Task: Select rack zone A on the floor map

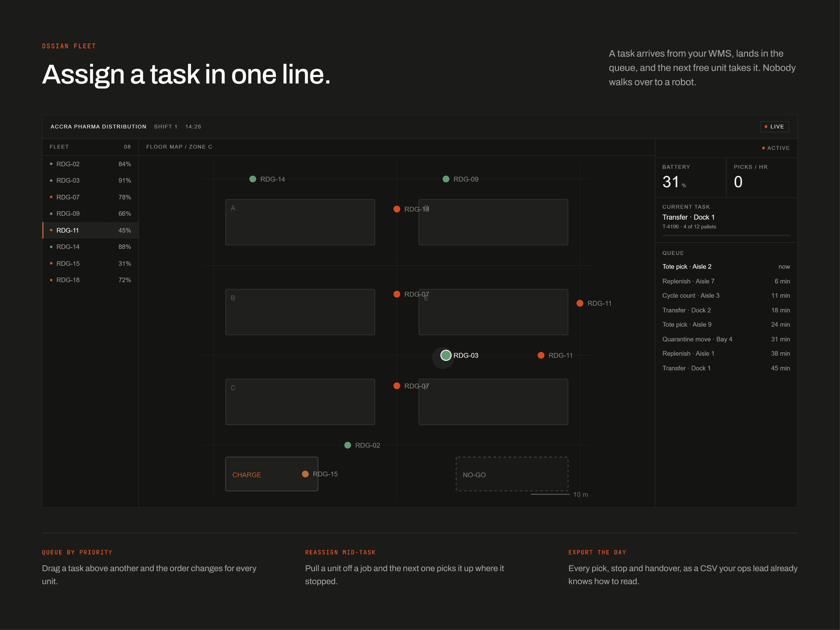Action: click(300, 222)
